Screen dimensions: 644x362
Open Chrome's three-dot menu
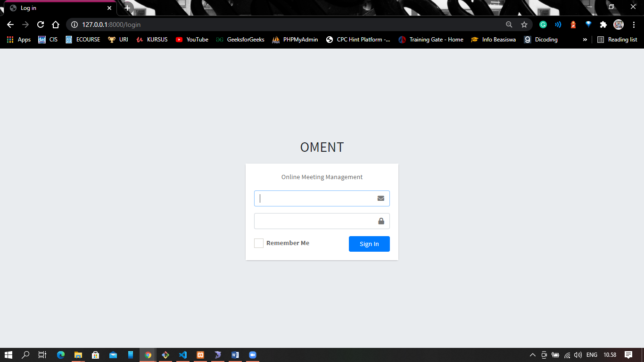tap(634, 25)
